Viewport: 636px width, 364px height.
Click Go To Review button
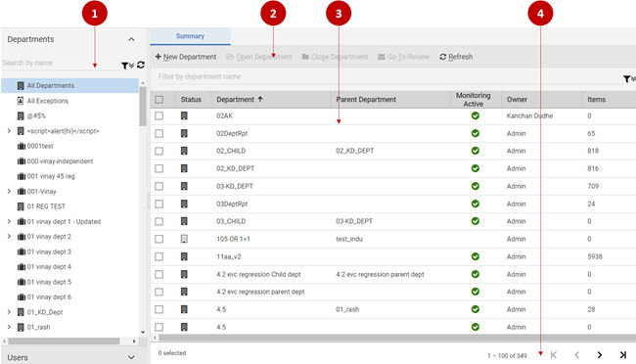403,57
